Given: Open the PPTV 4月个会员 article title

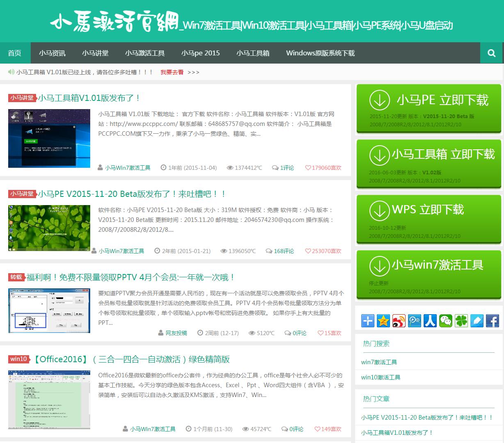Looking at the screenshot, I should pyautogui.click(x=131, y=277).
